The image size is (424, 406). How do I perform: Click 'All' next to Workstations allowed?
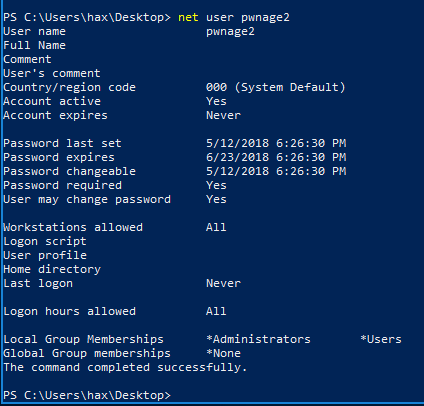216,227
